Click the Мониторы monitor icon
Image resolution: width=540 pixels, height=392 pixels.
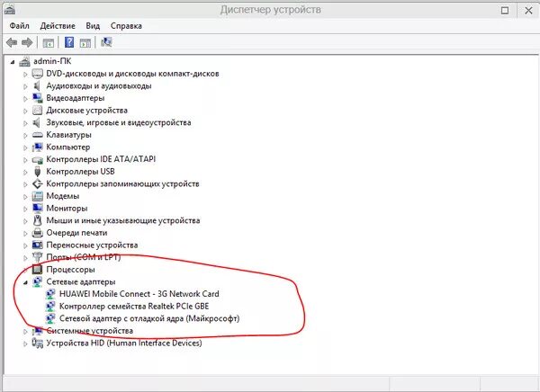[37, 209]
